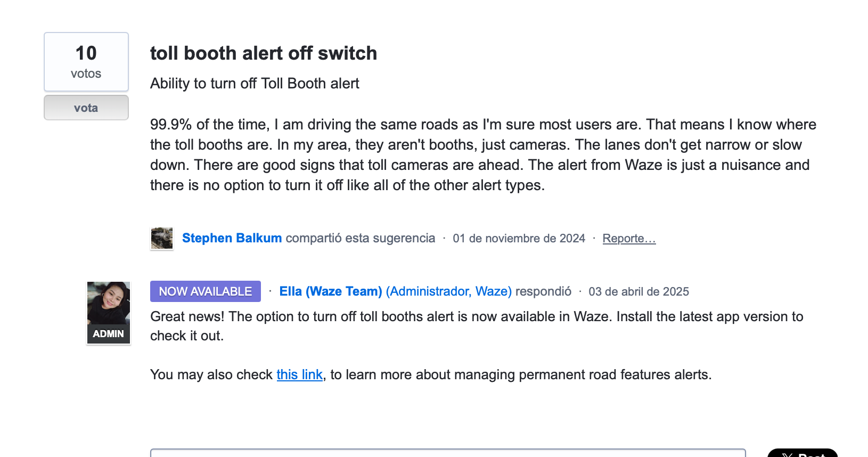The height and width of the screenshot is (457, 868).
Task: Click the ADMIN label under the photo
Action: coord(109,334)
